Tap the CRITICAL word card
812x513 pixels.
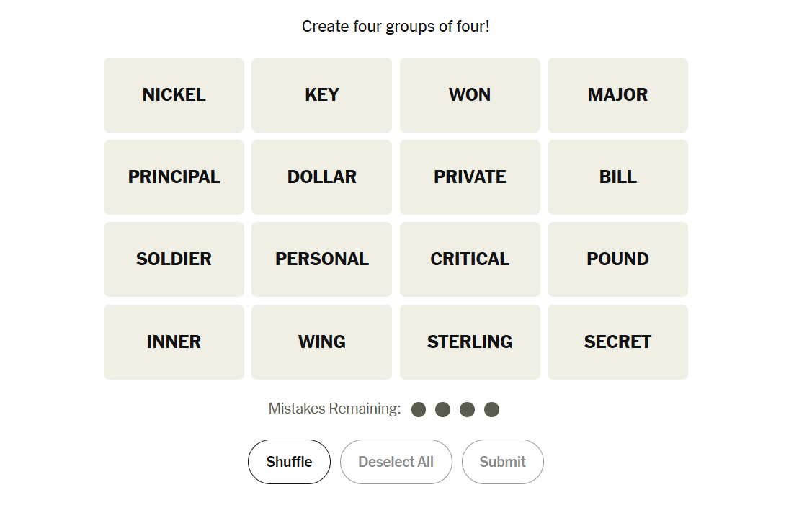(x=470, y=259)
